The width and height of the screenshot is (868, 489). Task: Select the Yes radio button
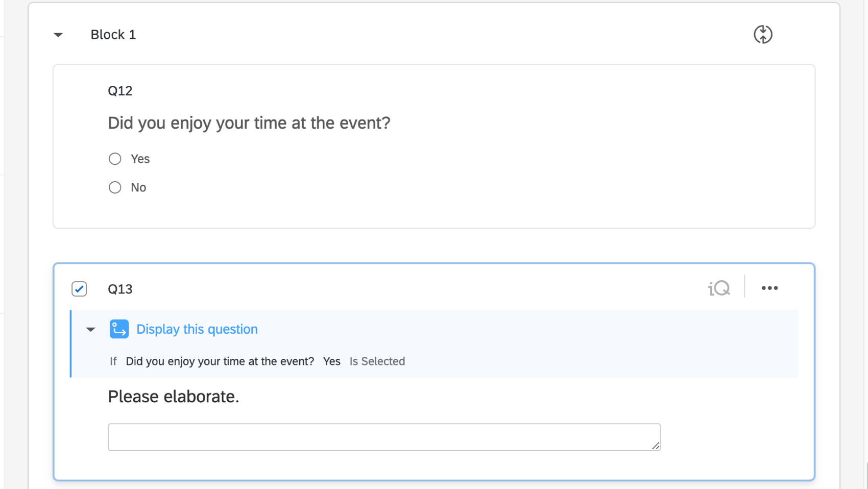115,159
